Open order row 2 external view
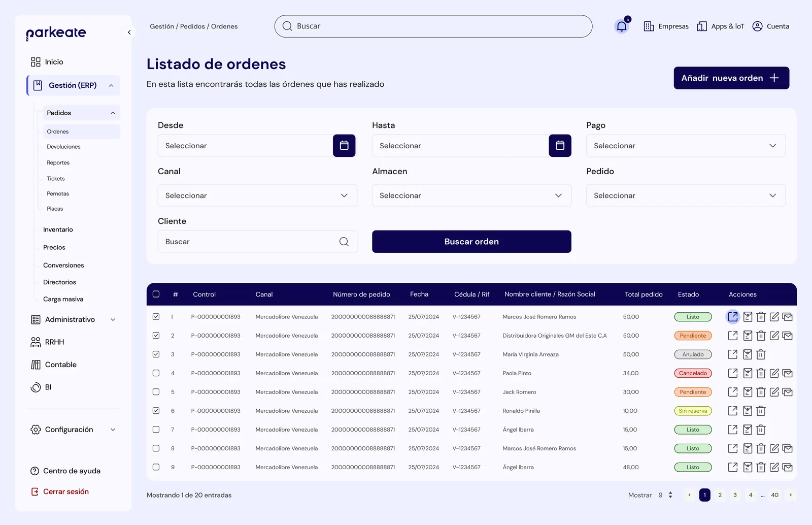 click(x=733, y=336)
